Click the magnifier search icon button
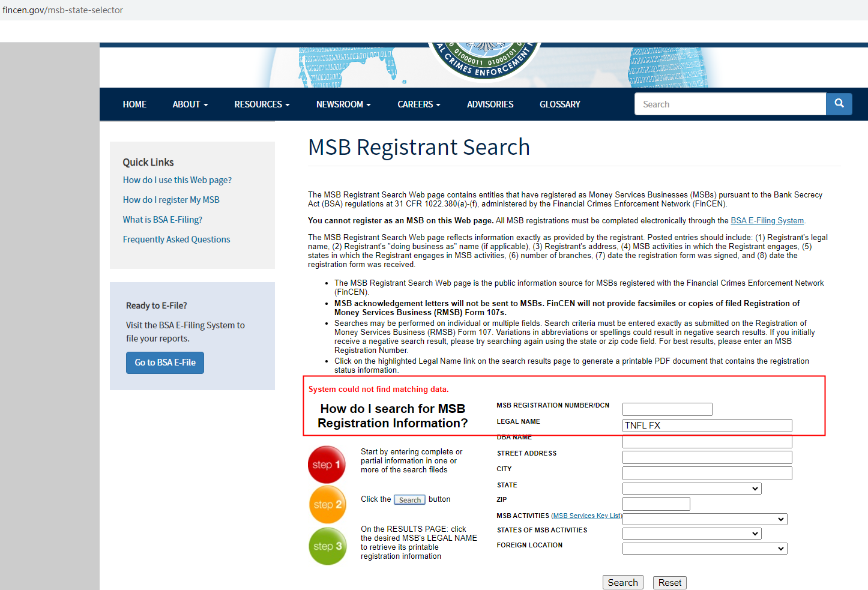The width and height of the screenshot is (868, 590). [x=839, y=104]
